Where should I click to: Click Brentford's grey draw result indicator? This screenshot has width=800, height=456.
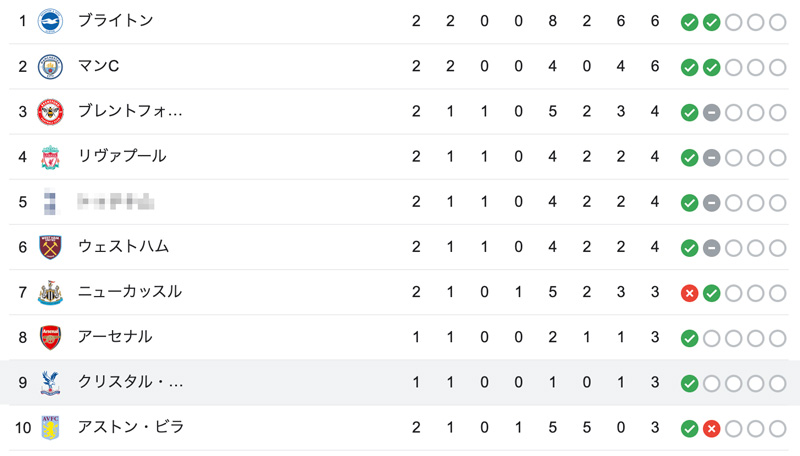pos(711,113)
